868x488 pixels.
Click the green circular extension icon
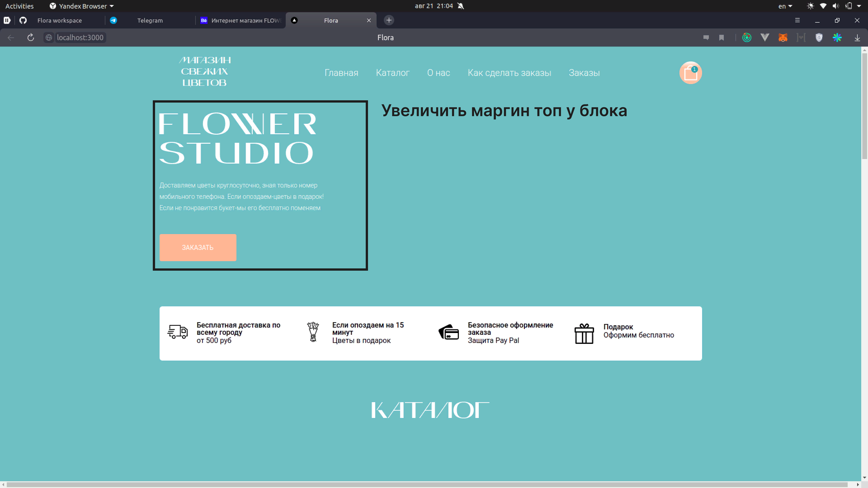coord(747,37)
